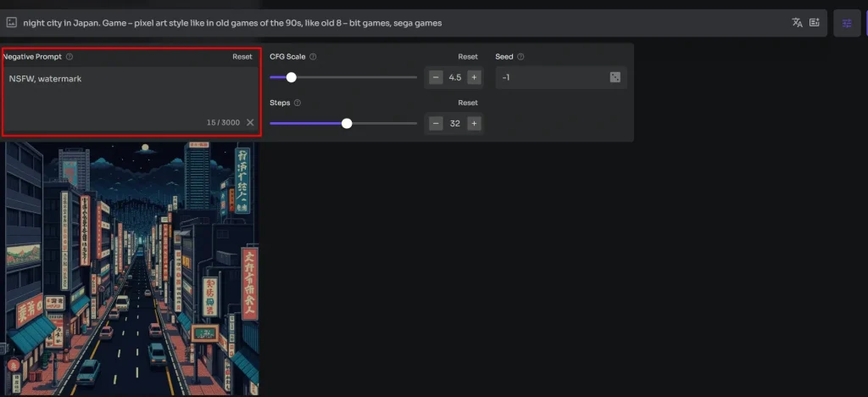Click the prompt library icon beside translate
The width and height of the screenshot is (868, 397).
tap(815, 23)
